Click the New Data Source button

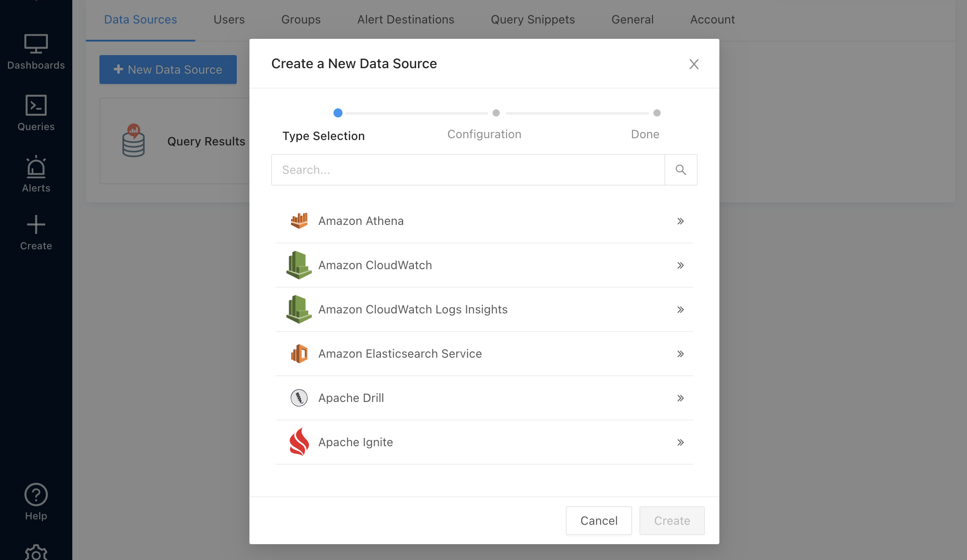click(168, 70)
